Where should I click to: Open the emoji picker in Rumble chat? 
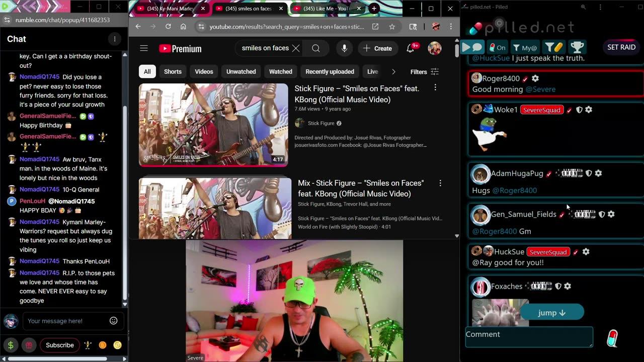coord(114,321)
